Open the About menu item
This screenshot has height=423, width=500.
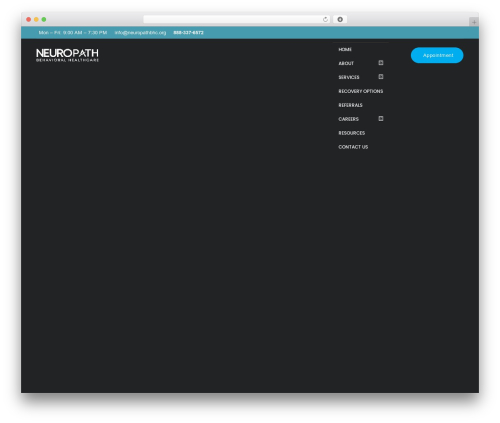[346, 63]
